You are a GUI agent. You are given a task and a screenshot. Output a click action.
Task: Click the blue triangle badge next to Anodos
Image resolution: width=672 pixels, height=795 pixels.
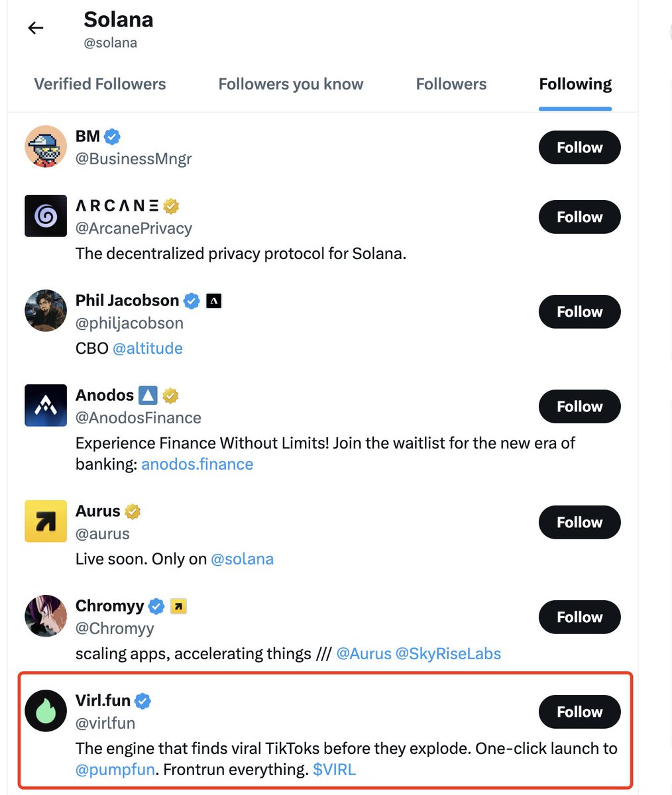(148, 396)
